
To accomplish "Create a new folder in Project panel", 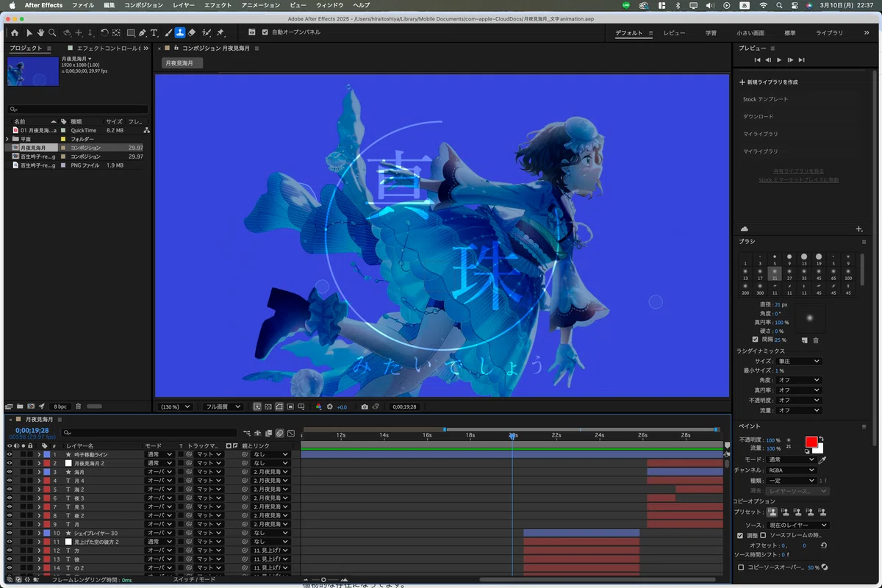I will click(x=20, y=406).
